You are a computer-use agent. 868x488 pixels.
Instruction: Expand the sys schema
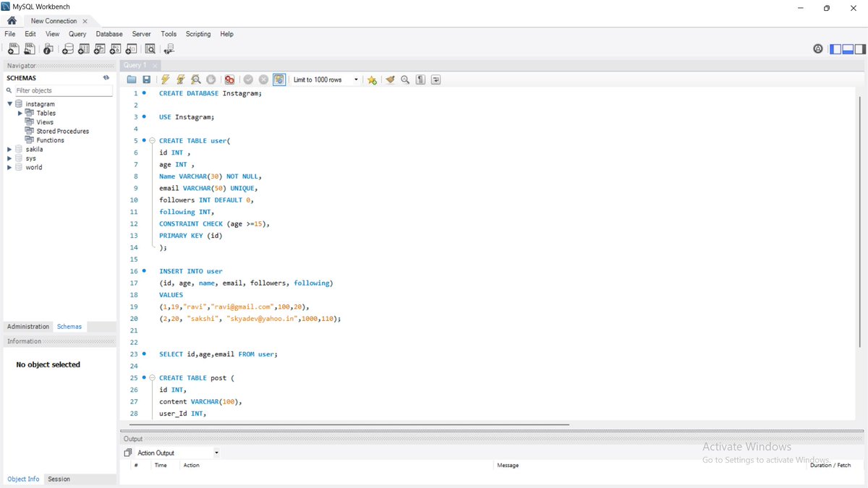coord(10,158)
